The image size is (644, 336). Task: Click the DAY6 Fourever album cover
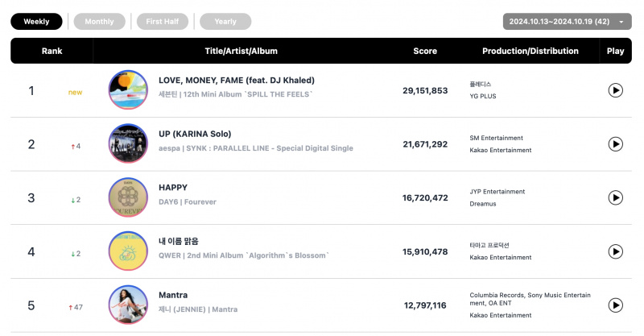(x=128, y=197)
